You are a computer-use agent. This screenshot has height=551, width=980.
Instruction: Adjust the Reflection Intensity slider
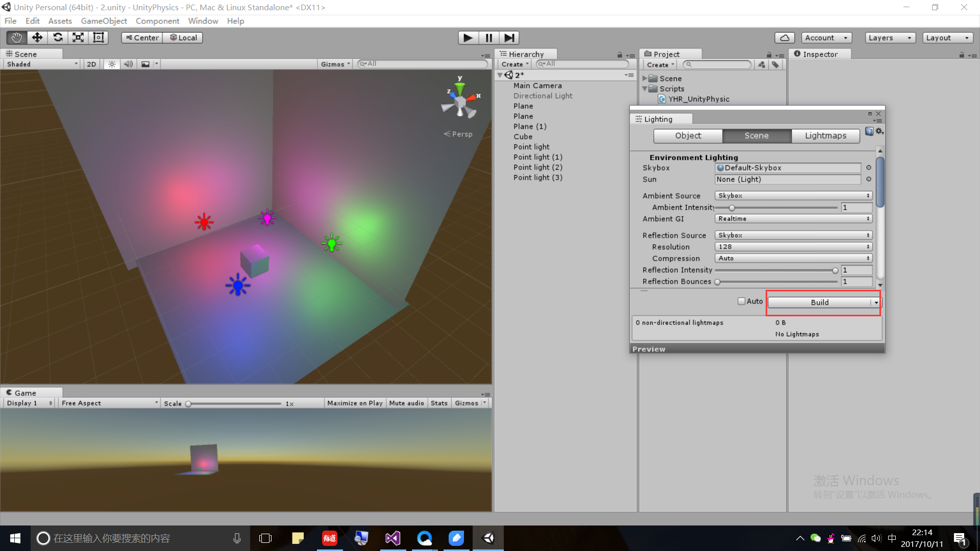[835, 270]
